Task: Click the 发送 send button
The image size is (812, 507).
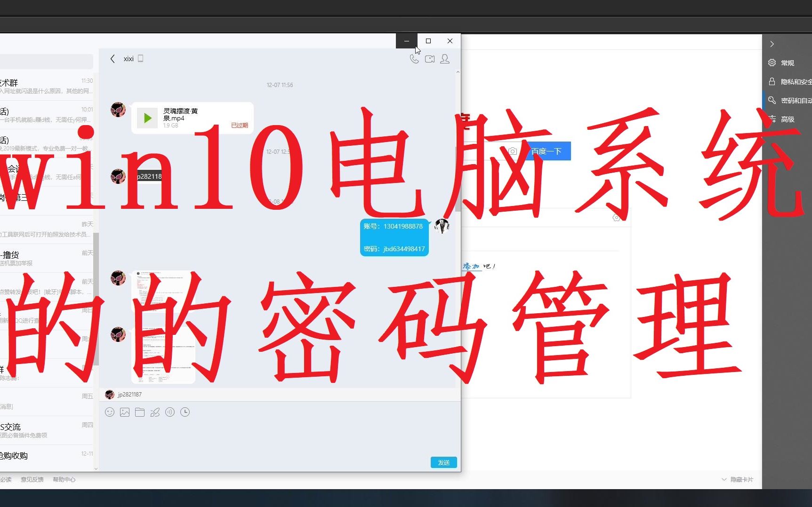Action: [443, 462]
